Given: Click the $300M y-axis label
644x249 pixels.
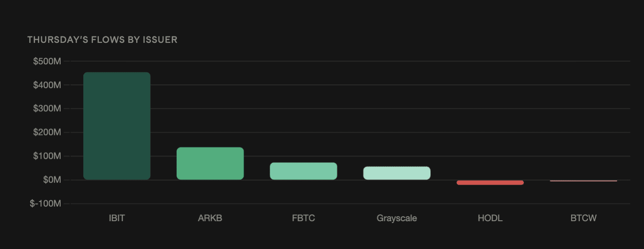Looking at the screenshot, I should pyautogui.click(x=47, y=109).
